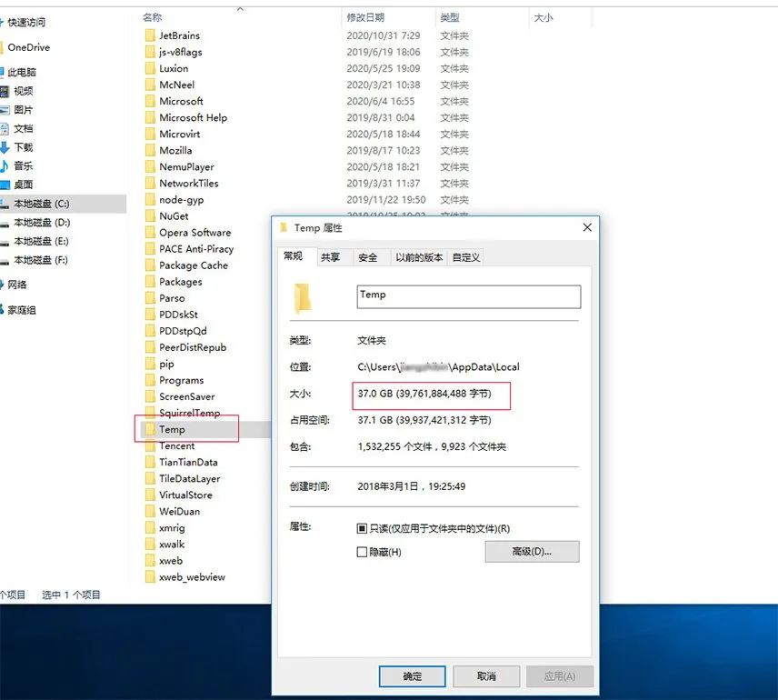778x700 pixels.
Task: Select the NetworkTiles folder name
Action: pyautogui.click(x=188, y=184)
